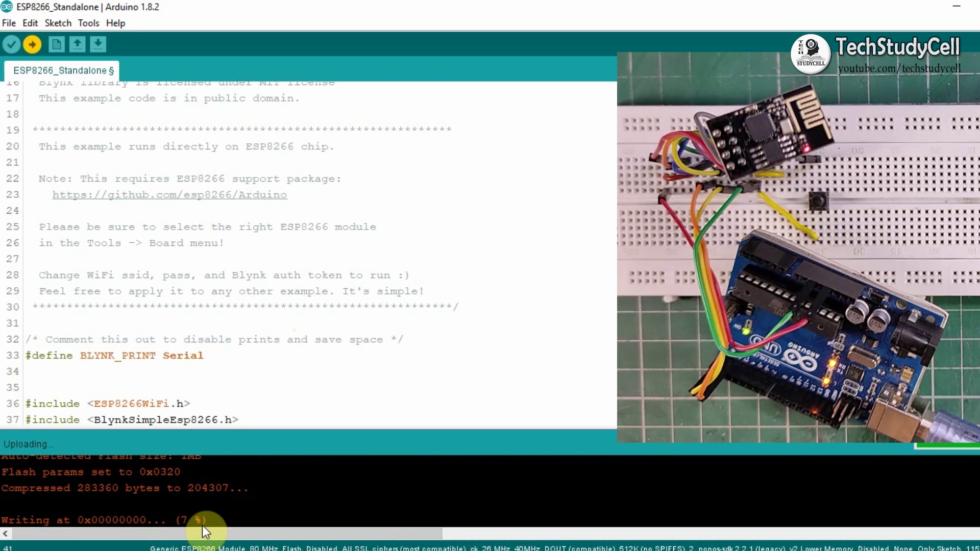This screenshot has width=980, height=551.
Task: Click the Arduino logo in the title bar
Action: 7,7
